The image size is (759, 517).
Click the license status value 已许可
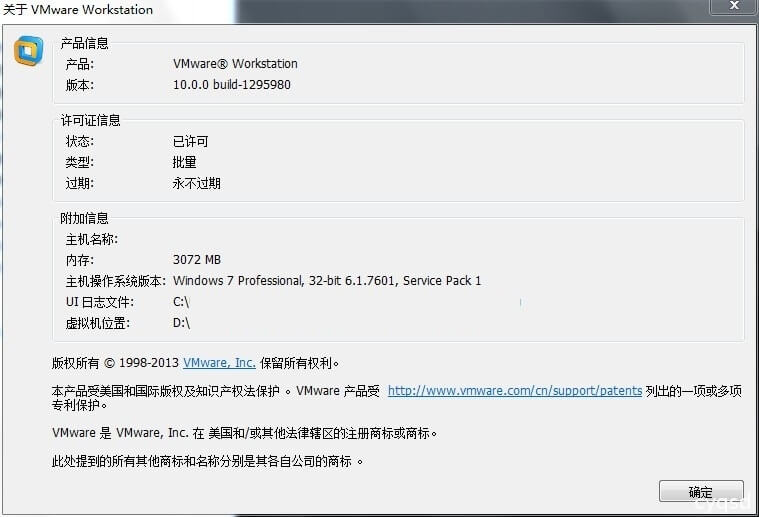tap(190, 141)
